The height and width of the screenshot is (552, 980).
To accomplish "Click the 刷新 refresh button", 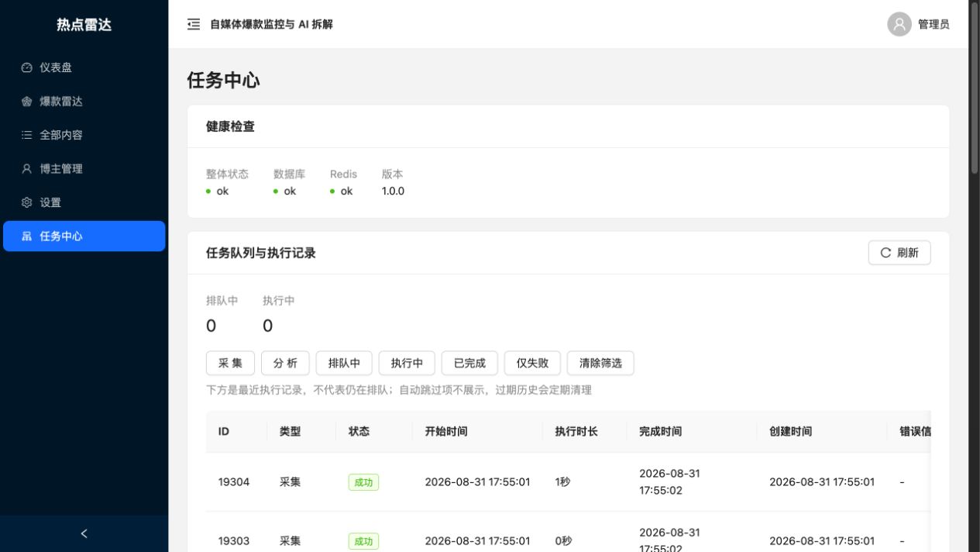I will [x=899, y=253].
